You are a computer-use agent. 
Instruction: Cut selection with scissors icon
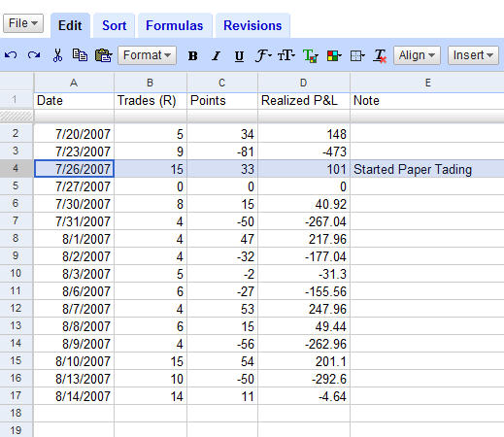pos(57,55)
